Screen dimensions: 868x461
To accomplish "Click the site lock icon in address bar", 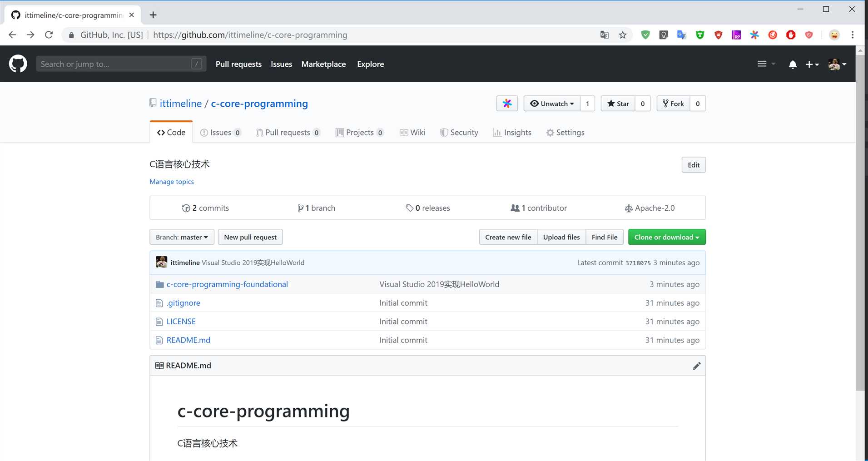I will pyautogui.click(x=71, y=35).
